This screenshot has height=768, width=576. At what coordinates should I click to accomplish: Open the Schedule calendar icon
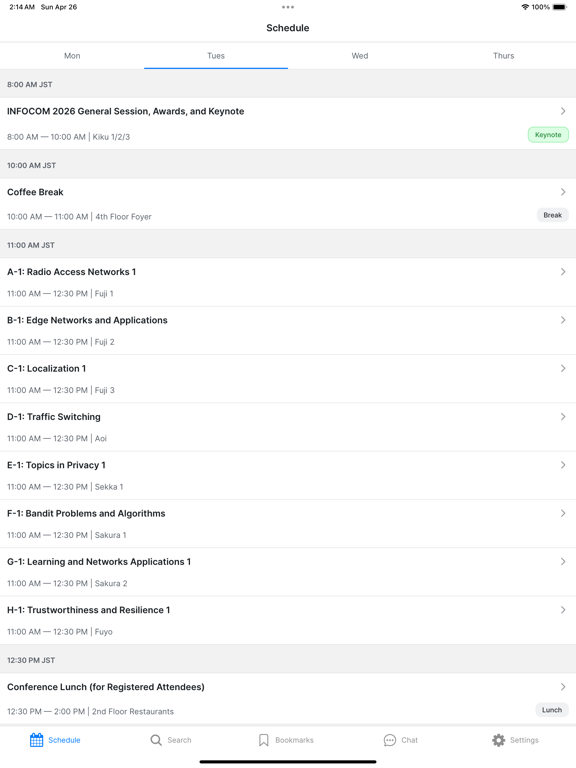tap(36, 740)
